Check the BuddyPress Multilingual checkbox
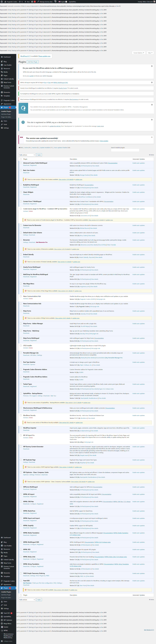This screenshot has width=156, height=644. pyautogui.click(x=21, y=185)
